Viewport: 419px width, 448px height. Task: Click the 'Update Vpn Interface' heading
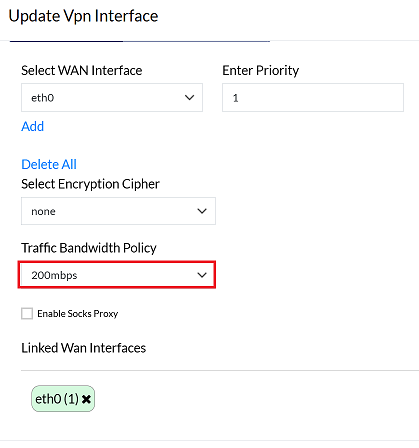[x=83, y=16]
